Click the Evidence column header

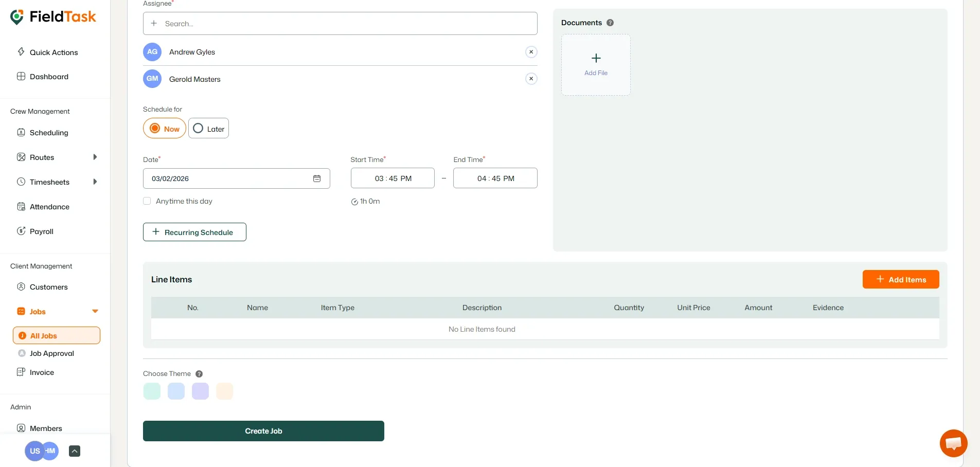[828, 308]
